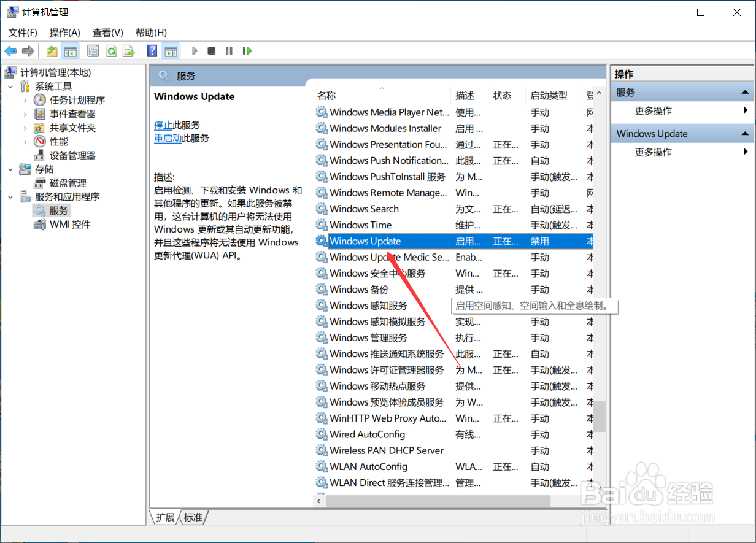This screenshot has width=756, height=543.
Task: Select Windows Remote Manage... service row
Action: [453, 193]
